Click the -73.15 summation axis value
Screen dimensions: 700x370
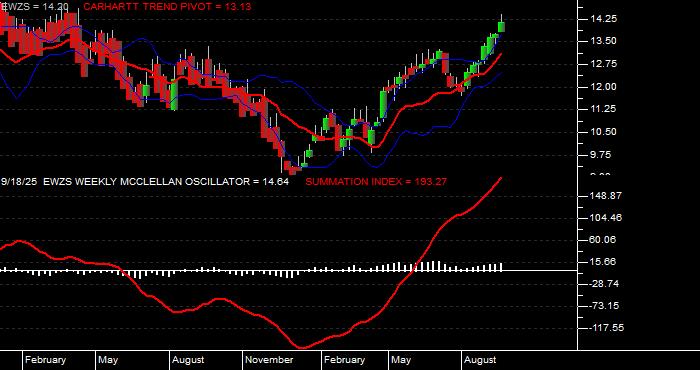click(x=603, y=306)
